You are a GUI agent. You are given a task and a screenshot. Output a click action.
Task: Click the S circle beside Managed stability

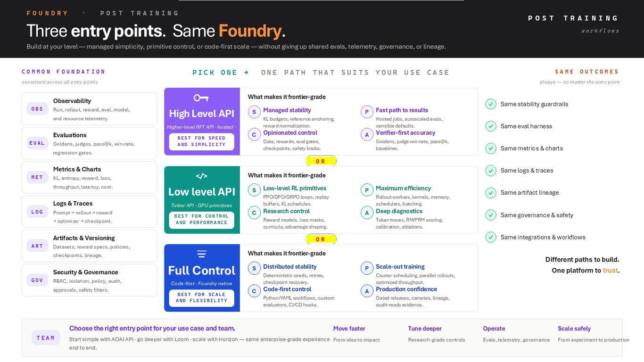[x=254, y=112]
